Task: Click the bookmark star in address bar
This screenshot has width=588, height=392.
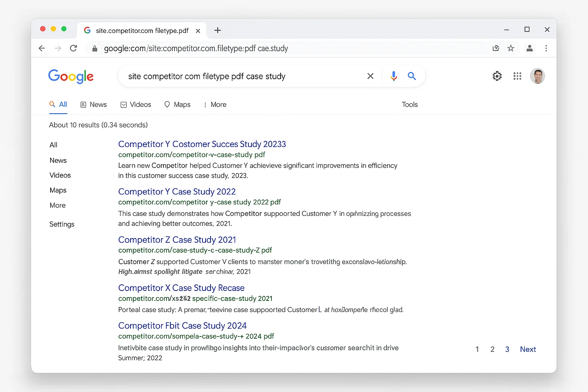Action: (511, 48)
